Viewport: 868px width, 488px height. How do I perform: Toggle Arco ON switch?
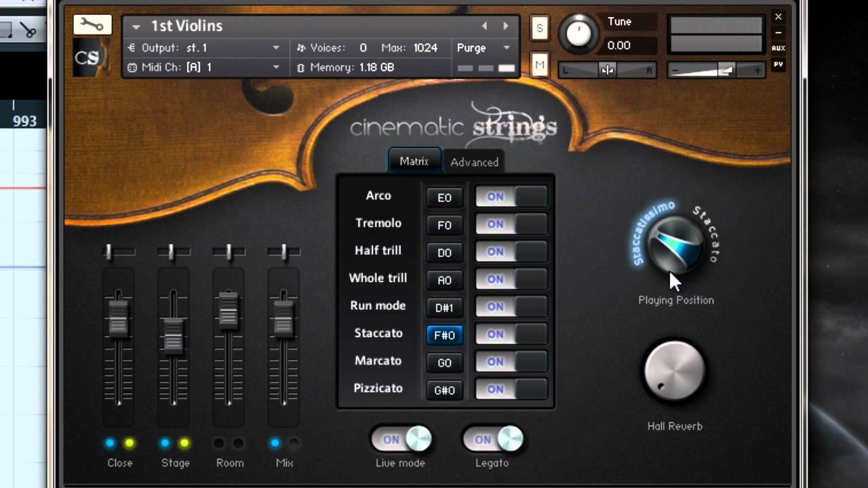point(511,197)
